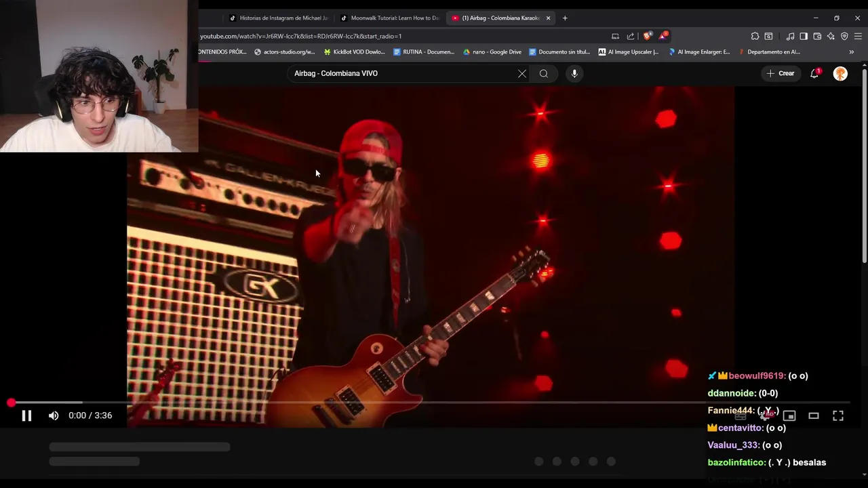Screen dimensions: 868x488
Task: Switch to Moonwalk Tutorial tab
Action: click(390, 18)
